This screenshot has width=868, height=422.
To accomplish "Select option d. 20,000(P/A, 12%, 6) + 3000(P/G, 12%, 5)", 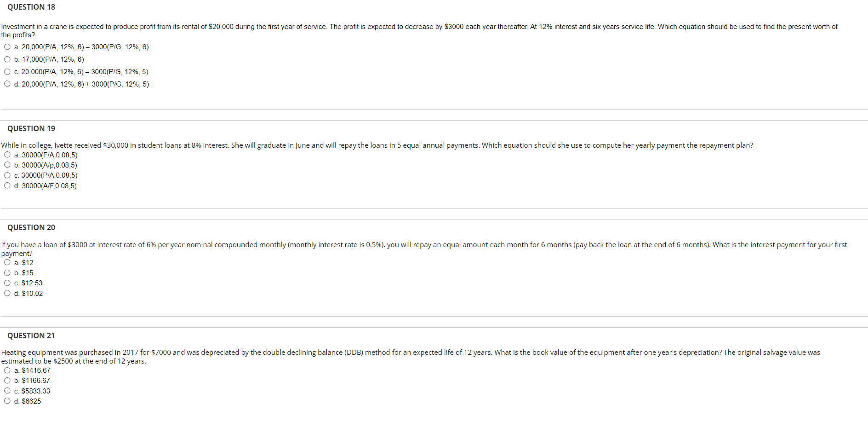I will pyautogui.click(x=7, y=83).
